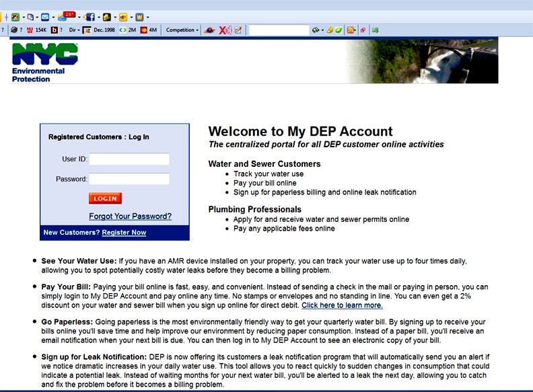Click the red X speaker icon
This screenshot has height=392, width=533.
(x=225, y=30)
